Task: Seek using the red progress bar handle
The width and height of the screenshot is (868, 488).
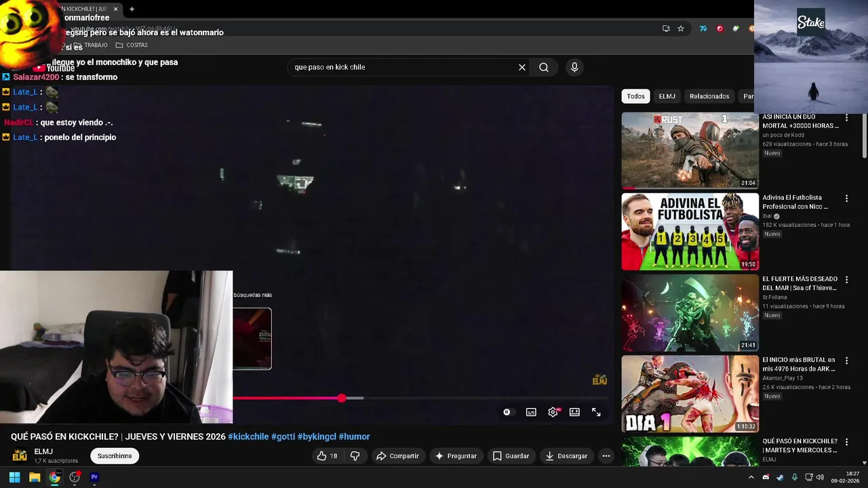Action: [x=342, y=399]
